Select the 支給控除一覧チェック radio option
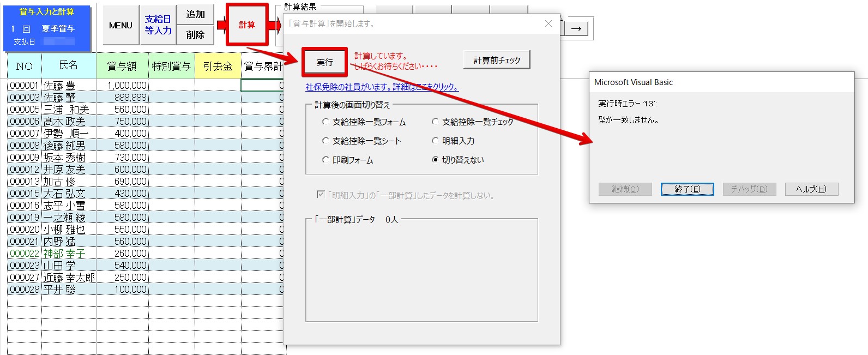Screen dimensions: 868x355 (435, 122)
